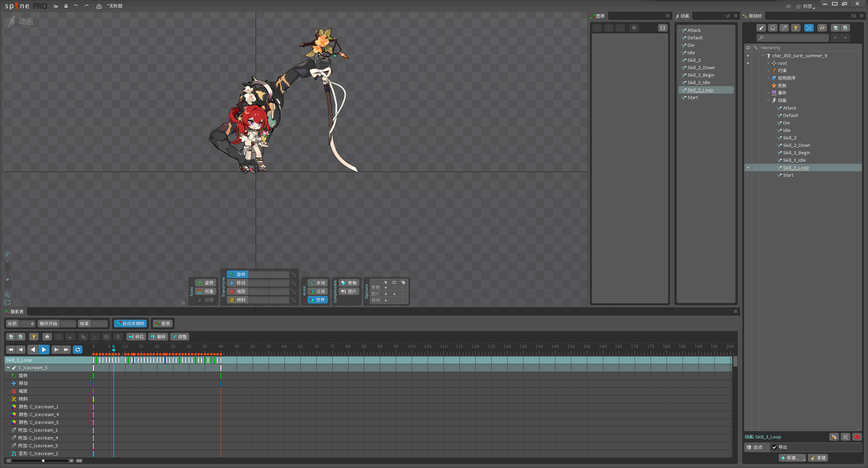Image resolution: width=868 pixels, height=468 pixels.
Task: Expand all rows in the dopesheet
Action: 21,337
